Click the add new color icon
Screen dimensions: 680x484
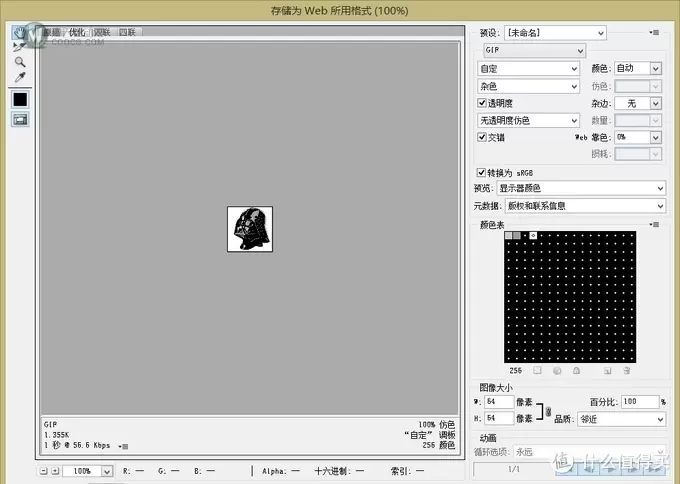(608, 370)
